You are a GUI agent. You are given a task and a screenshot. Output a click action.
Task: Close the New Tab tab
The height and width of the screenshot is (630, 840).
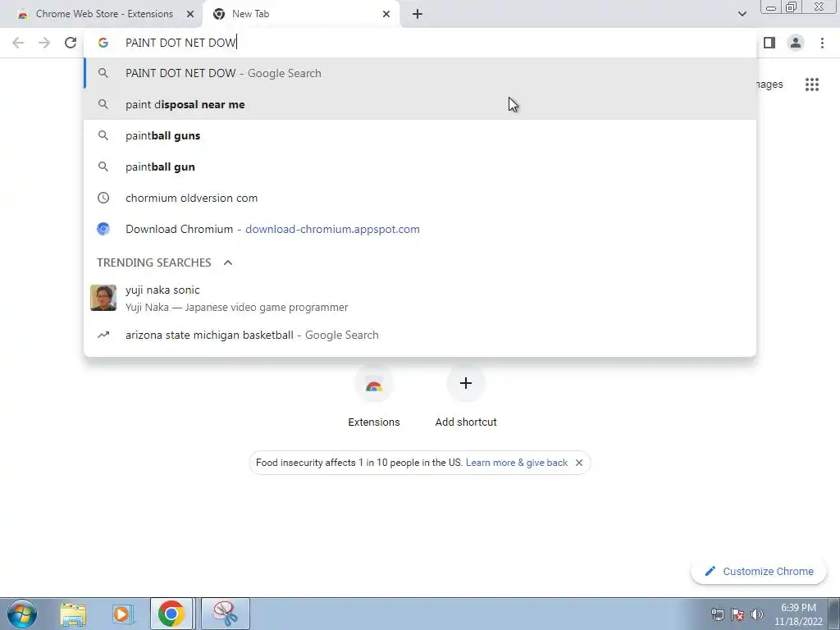[386, 14]
